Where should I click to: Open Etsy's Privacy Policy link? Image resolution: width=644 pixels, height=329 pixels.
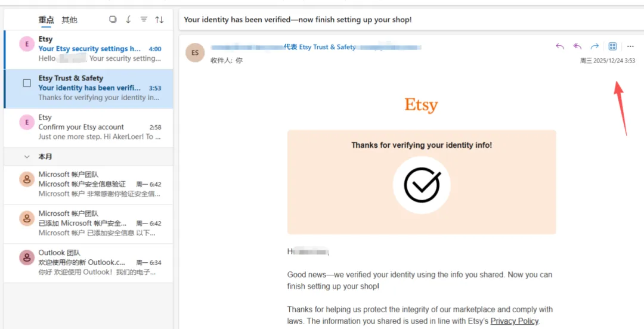click(514, 321)
